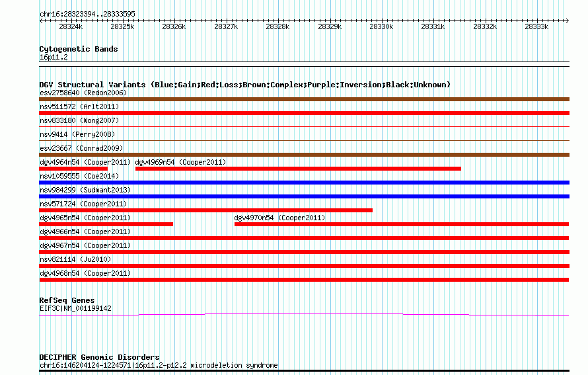Click the right arrow of the ruler
Viewport: 588px width, 375px height.
pos(568,21)
